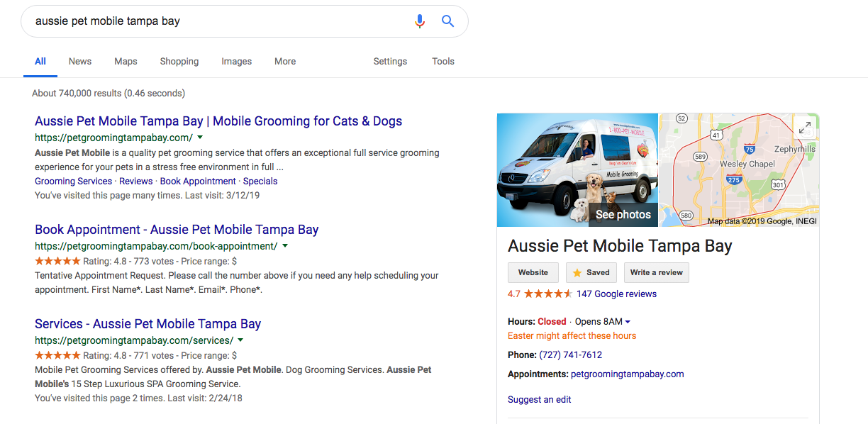This screenshot has height=424, width=868.
Task: Open the petgroomingtampabay.com appointments link
Action: coord(628,374)
